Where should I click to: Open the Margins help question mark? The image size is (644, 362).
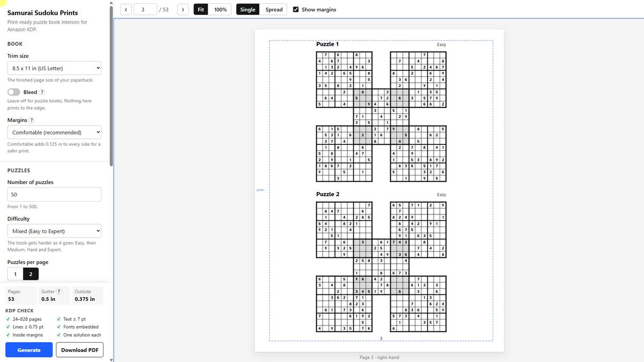[x=32, y=121]
